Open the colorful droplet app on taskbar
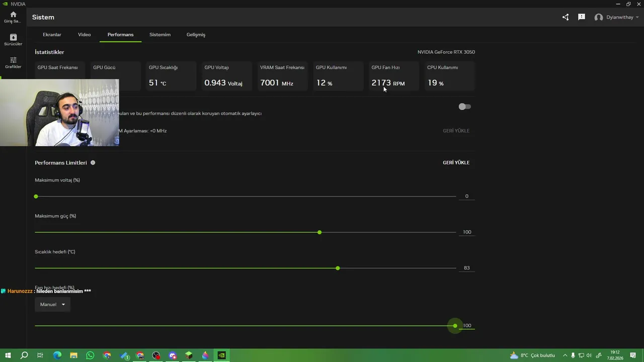 point(205,355)
